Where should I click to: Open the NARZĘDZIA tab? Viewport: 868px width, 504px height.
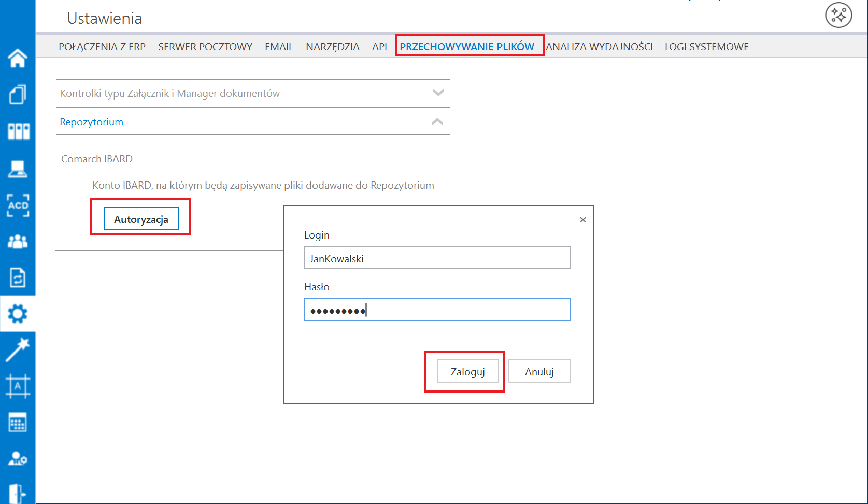[333, 47]
